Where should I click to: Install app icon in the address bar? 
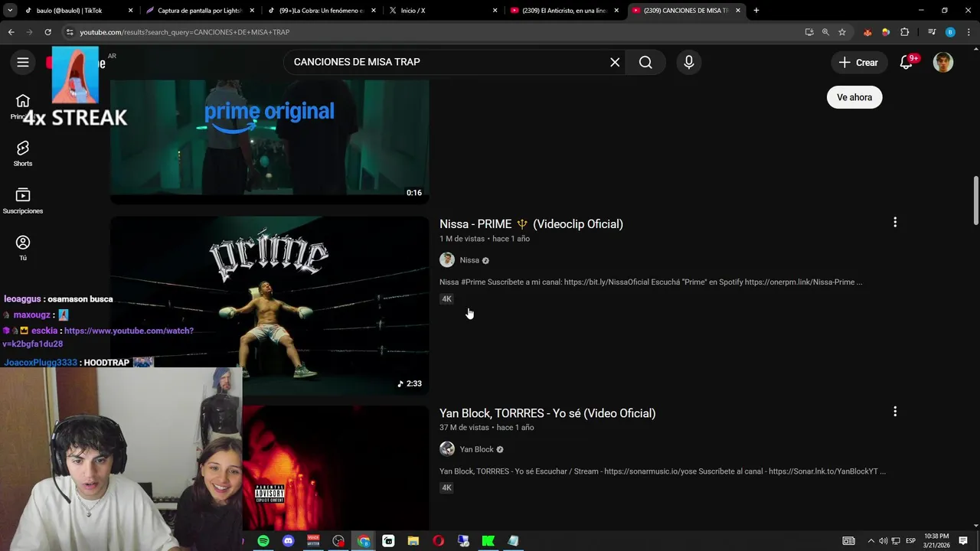tap(809, 32)
